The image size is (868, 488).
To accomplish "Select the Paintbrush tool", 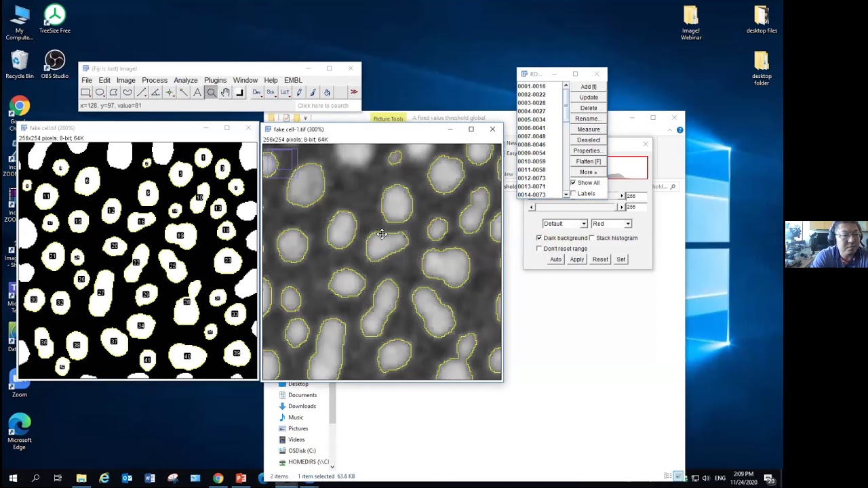I will (313, 92).
